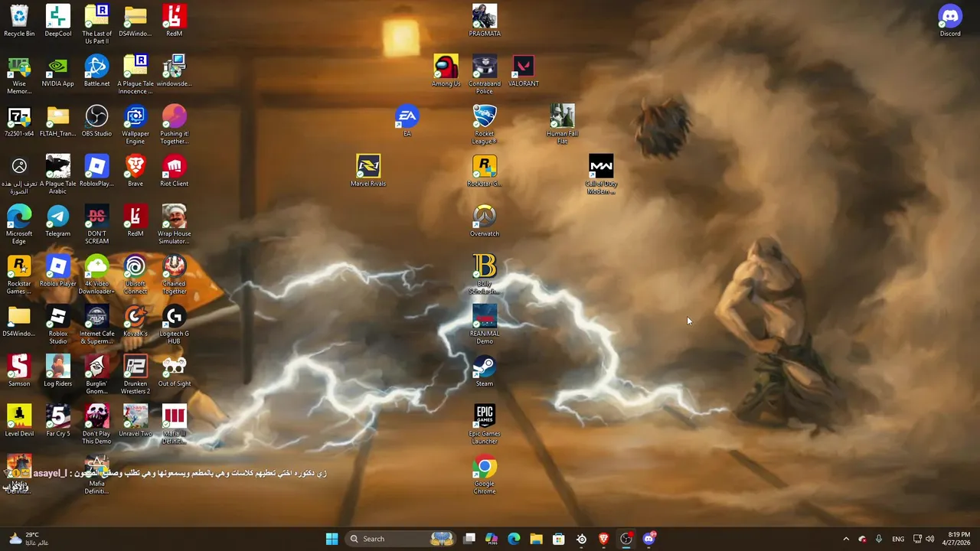The height and width of the screenshot is (551, 980).
Task: Select the Marvel Rivals desktop icon
Action: pyautogui.click(x=368, y=171)
